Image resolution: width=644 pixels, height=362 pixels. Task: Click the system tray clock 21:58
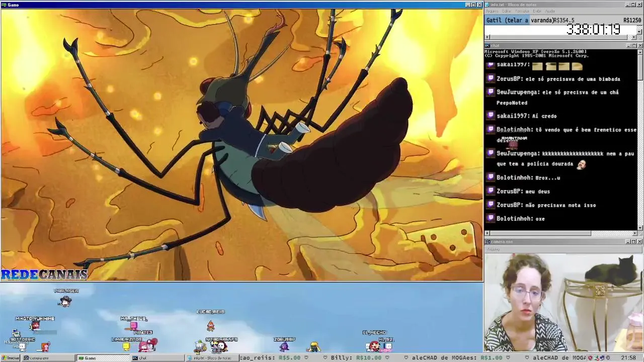click(628, 358)
